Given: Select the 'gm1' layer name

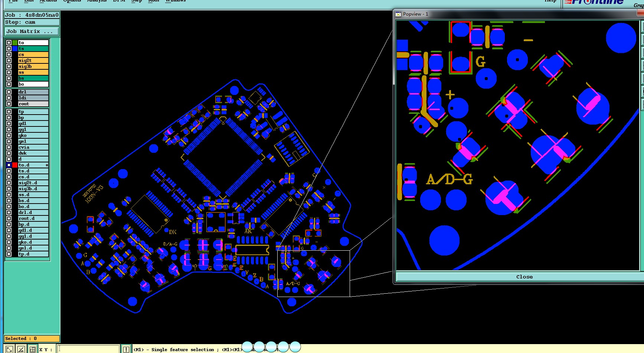Looking at the screenshot, I should pos(33,141).
